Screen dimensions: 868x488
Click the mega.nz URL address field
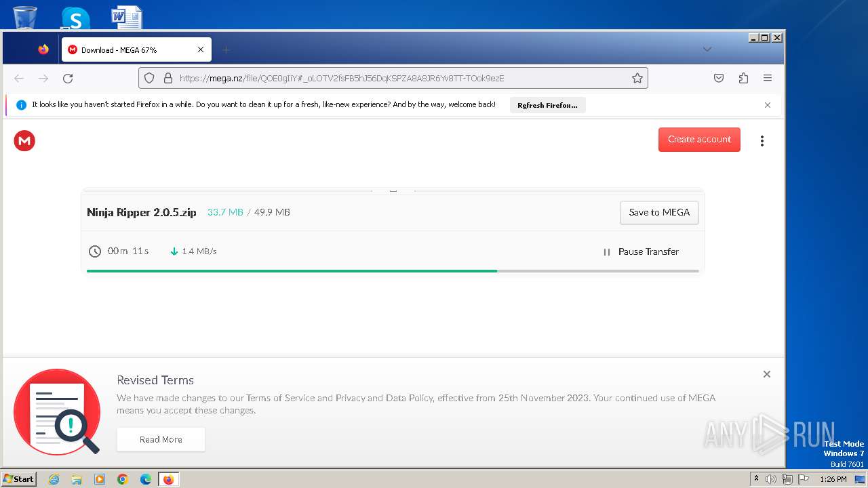(x=393, y=78)
